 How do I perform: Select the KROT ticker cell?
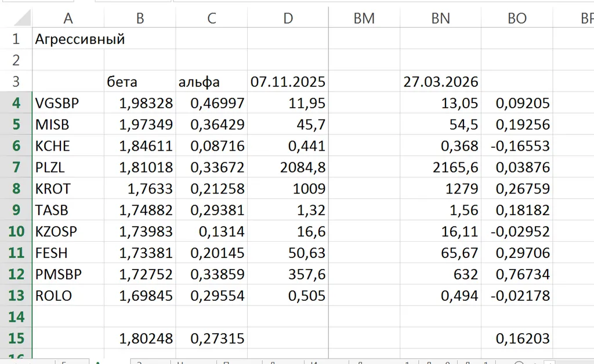tap(68, 188)
